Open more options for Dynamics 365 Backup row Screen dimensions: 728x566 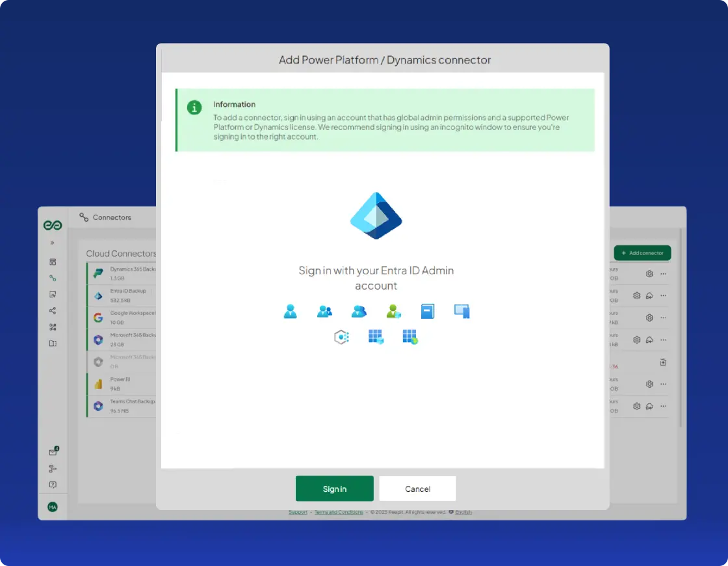click(664, 274)
